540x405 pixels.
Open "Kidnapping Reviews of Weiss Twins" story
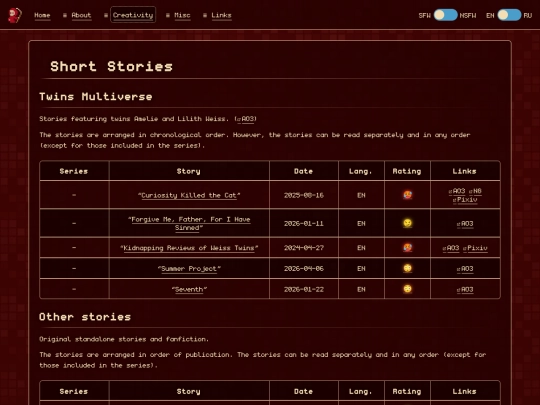[189, 248]
